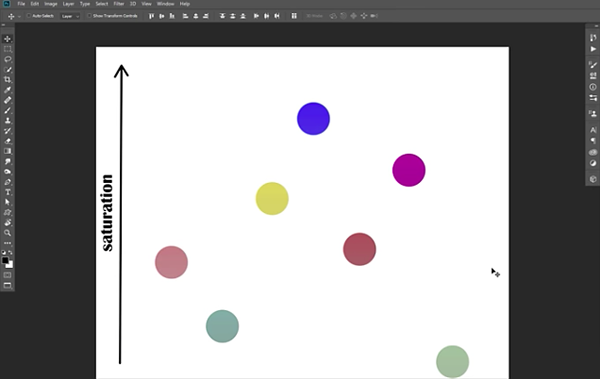Enable Show Transform Controls checkbox
The width and height of the screenshot is (600, 379).
tap(89, 16)
